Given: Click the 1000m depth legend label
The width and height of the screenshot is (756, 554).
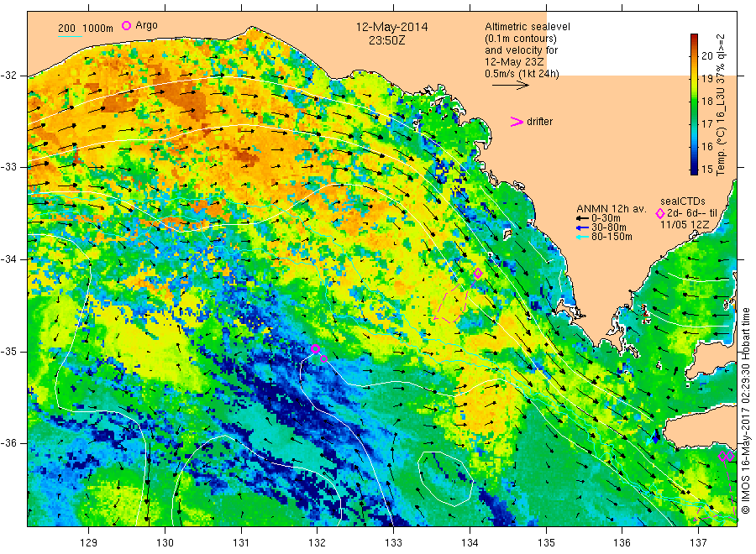Looking at the screenshot, I should point(98,29).
